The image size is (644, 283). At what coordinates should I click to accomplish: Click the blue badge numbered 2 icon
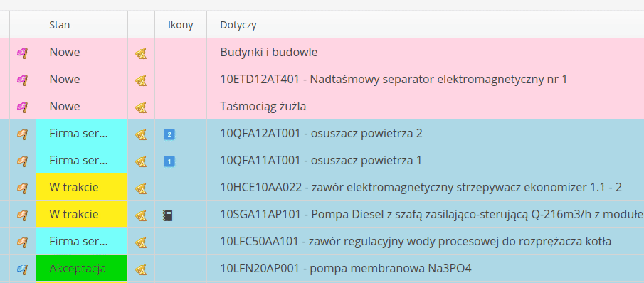pos(169,134)
